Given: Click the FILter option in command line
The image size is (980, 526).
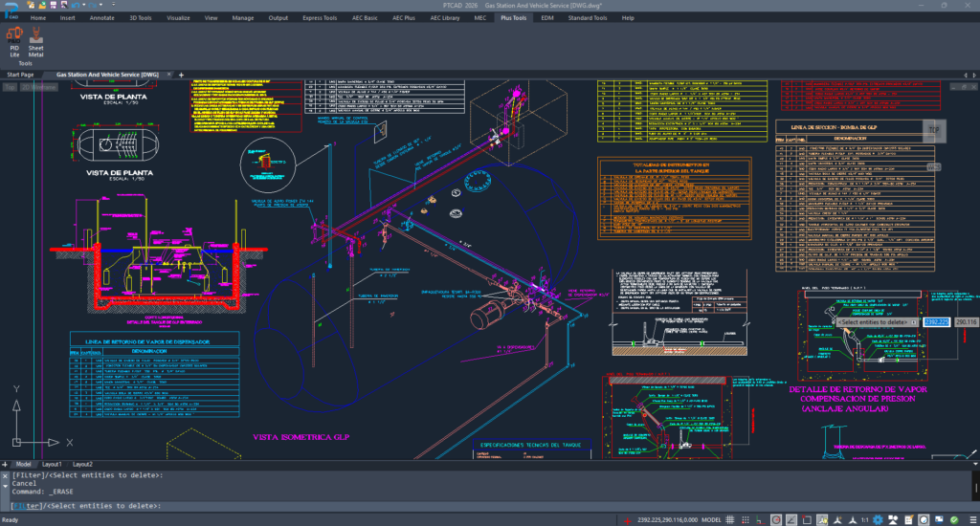Looking at the screenshot, I should tap(25, 506).
